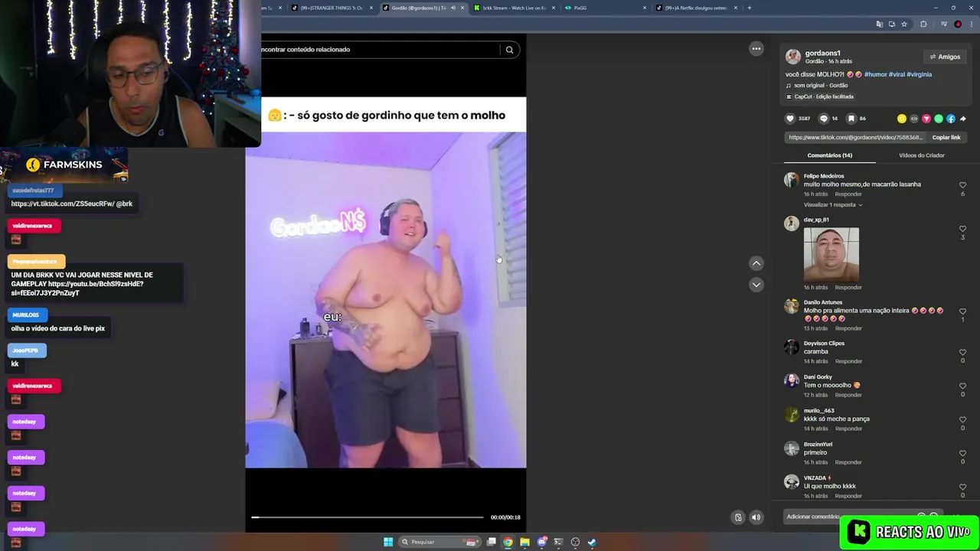The width and height of the screenshot is (980, 551).
Task: Open a new browser tab
Action: coord(749,8)
